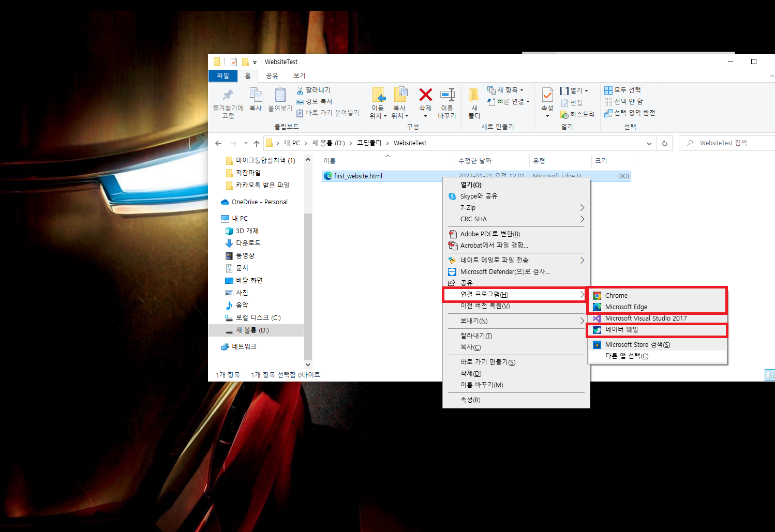The height and width of the screenshot is (532, 775).
Task: Choose 열기(O) in the context menu
Action: [516, 185]
